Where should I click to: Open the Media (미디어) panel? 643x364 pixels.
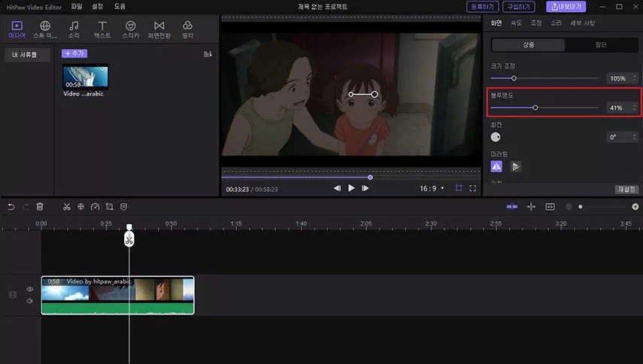(17, 30)
